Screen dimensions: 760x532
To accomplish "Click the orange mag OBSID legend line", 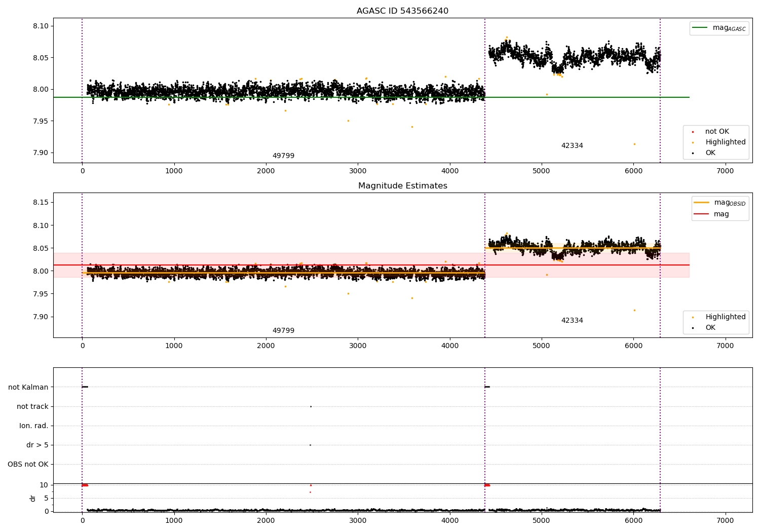I will click(702, 202).
